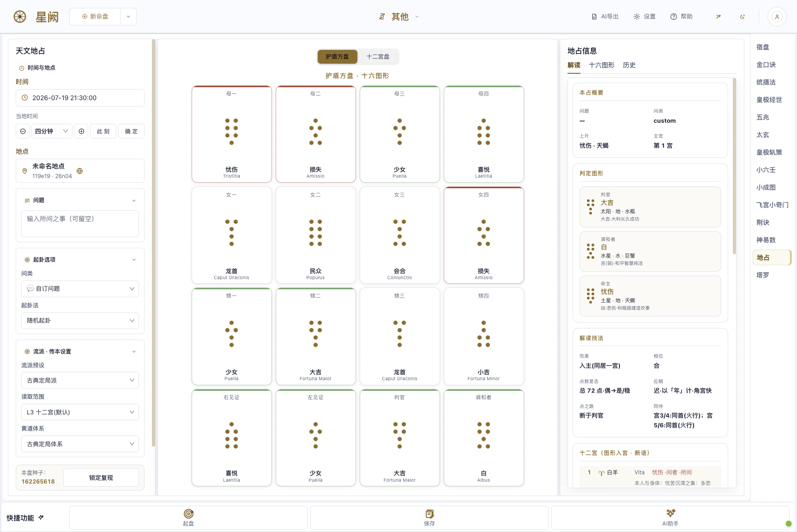Collapse the 问题 section
The width and height of the screenshot is (797, 532).
[134, 201]
